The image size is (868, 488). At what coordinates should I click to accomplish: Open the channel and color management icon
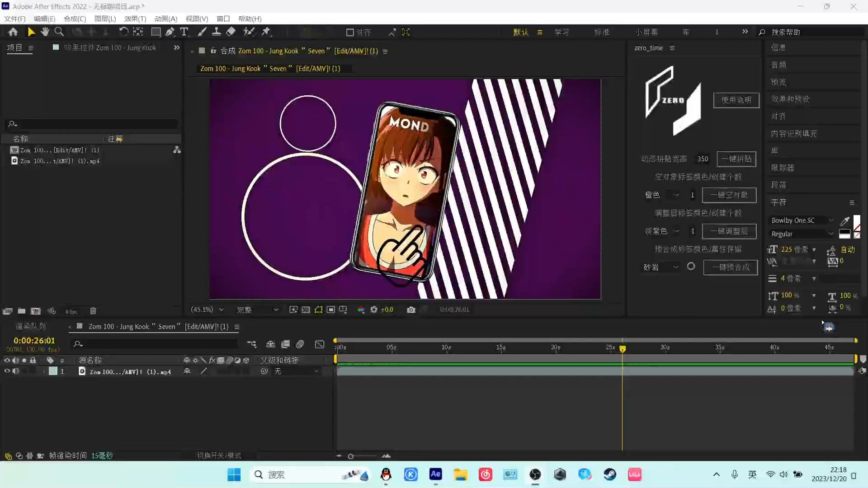pos(361,310)
